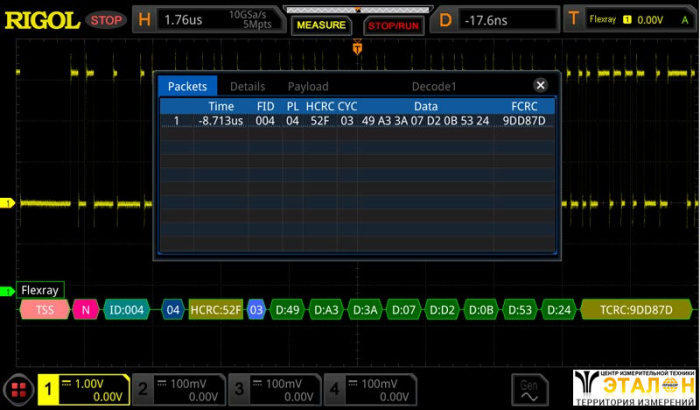
Task: Open the navigation menu icon at bottom left
Action: (x=17, y=390)
